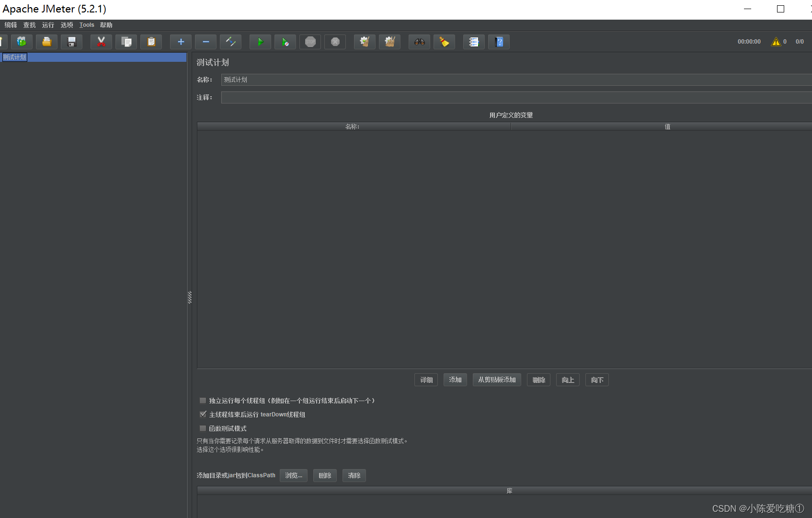
Task: Click the yellow warning log icon
Action: coord(776,42)
